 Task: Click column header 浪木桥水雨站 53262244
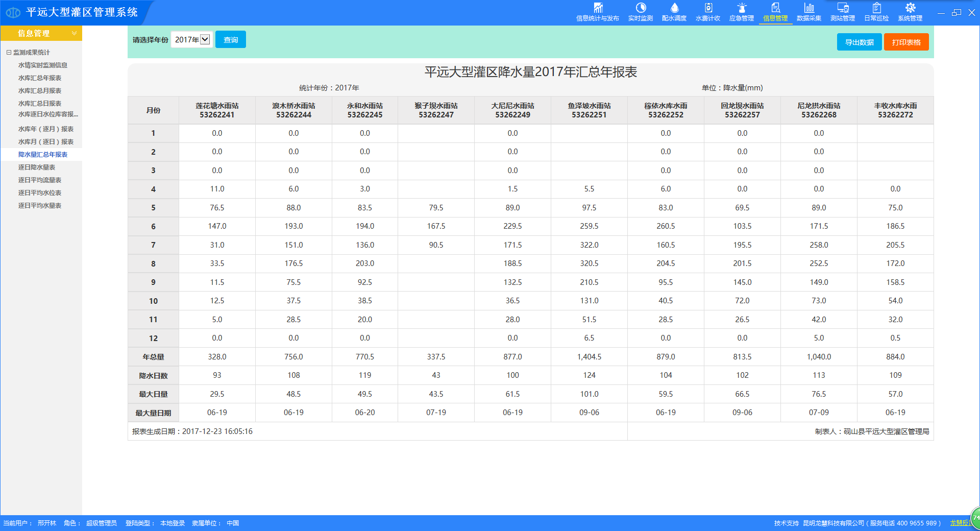pyautogui.click(x=293, y=110)
